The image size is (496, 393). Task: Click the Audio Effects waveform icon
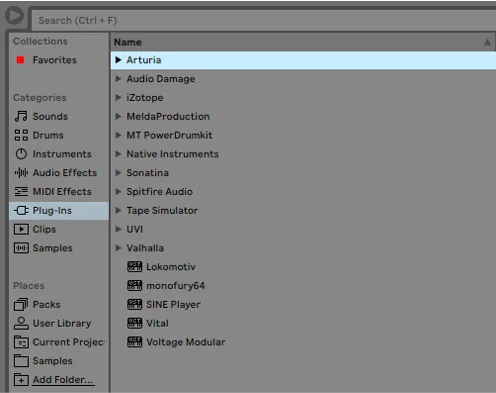(21, 173)
